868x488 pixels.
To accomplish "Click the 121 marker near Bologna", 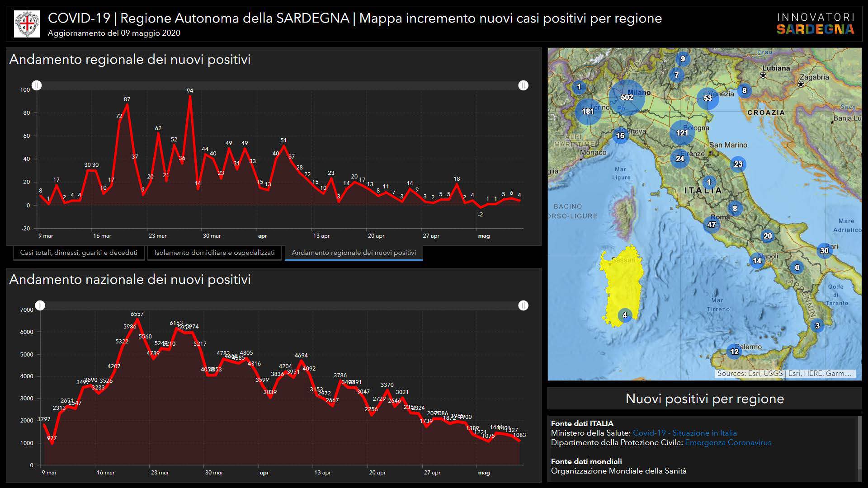I will (682, 133).
